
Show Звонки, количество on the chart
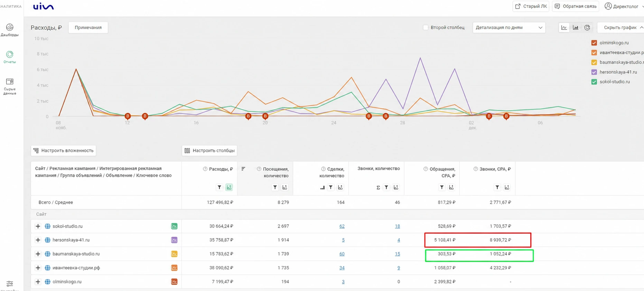[x=396, y=187]
